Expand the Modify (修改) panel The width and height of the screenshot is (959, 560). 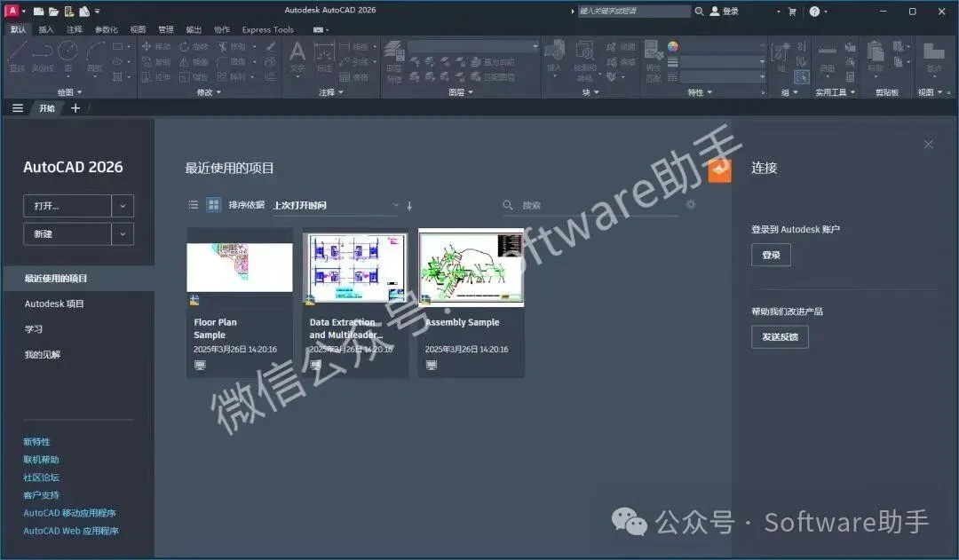tap(209, 92)
